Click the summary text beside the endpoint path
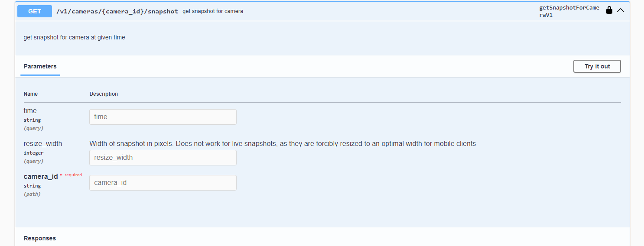The width and height of the screenshot is (644, 246). coord(212,11)
